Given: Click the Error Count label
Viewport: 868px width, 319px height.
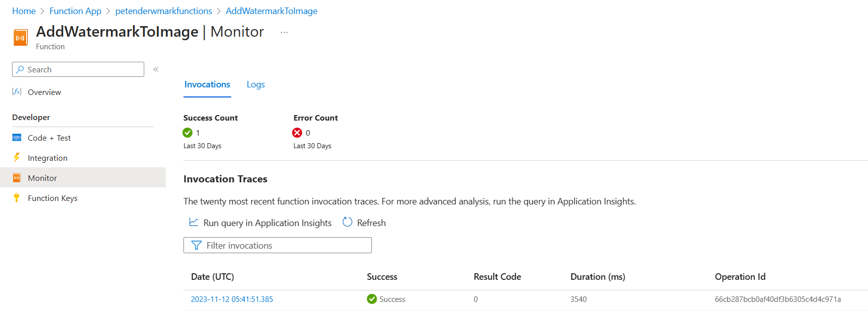Looking at the screenshot, I should [x=316, y=118].
